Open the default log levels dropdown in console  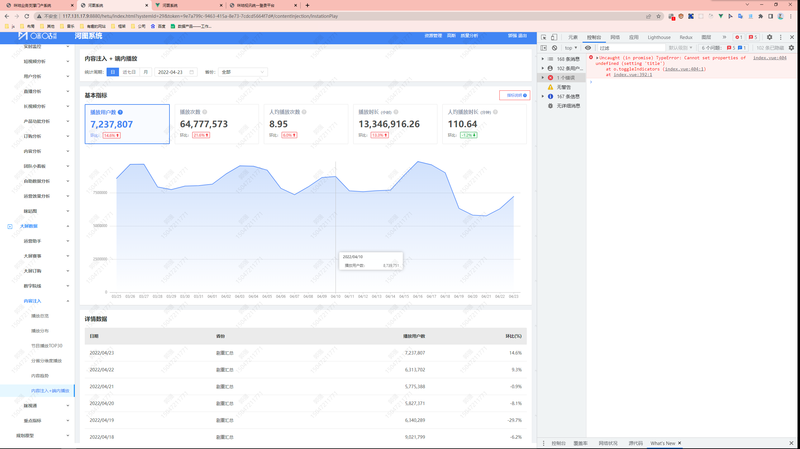pos(681,48)
